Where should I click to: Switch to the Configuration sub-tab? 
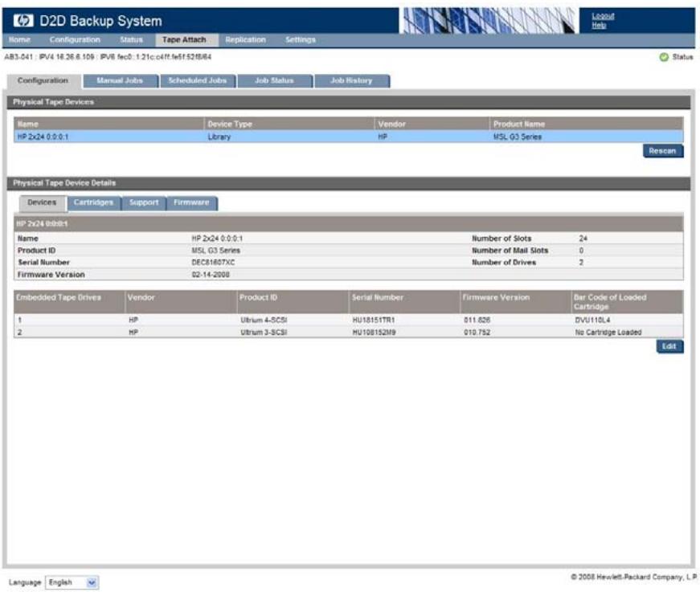click(x=43, y=81)
